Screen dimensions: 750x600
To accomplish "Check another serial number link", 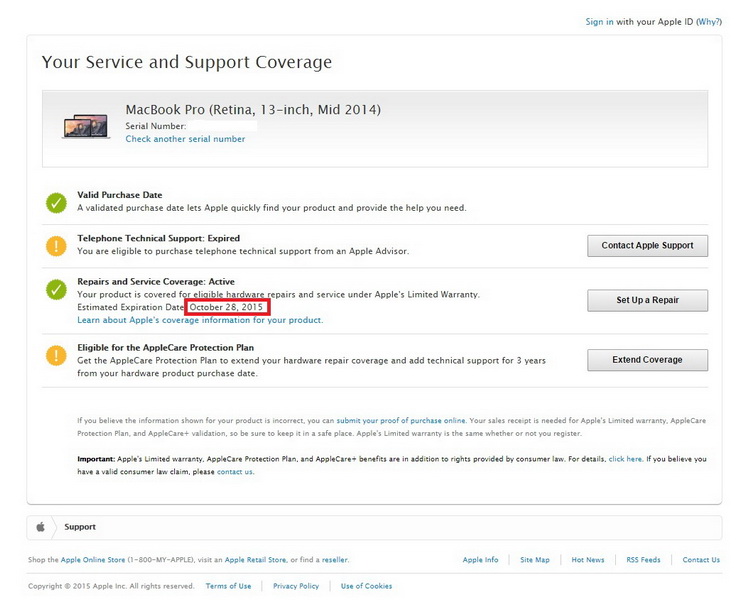I will point(185,139).
